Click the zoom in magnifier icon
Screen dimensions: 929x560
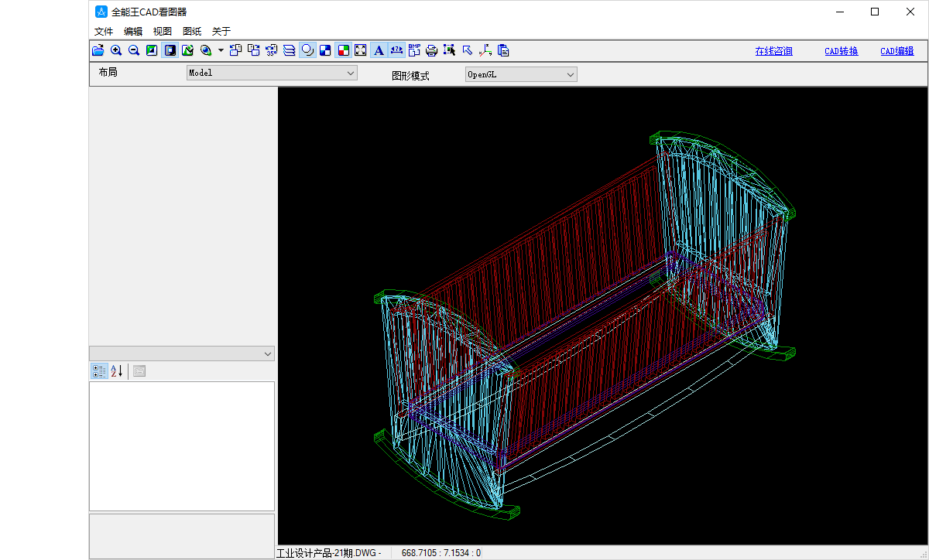pos(116,51)
